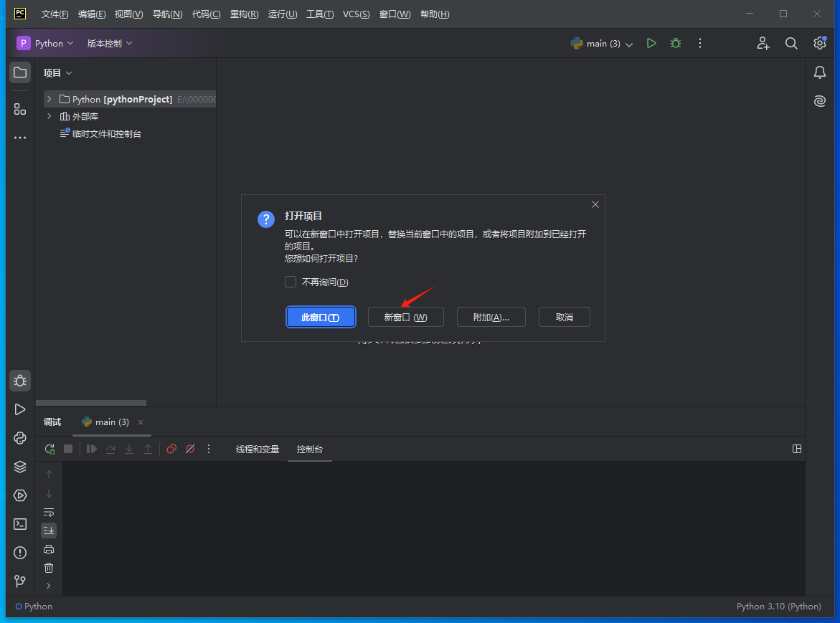Screen dimensions: 840x623
Task: Switch to the 控制台 tab
Action: (310, 450)
